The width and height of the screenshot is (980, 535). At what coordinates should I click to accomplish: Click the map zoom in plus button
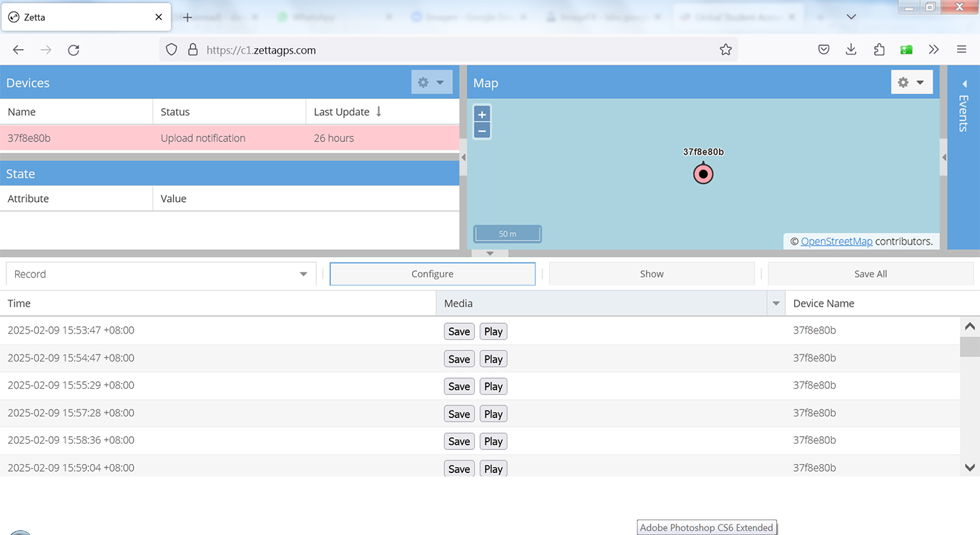482,114
